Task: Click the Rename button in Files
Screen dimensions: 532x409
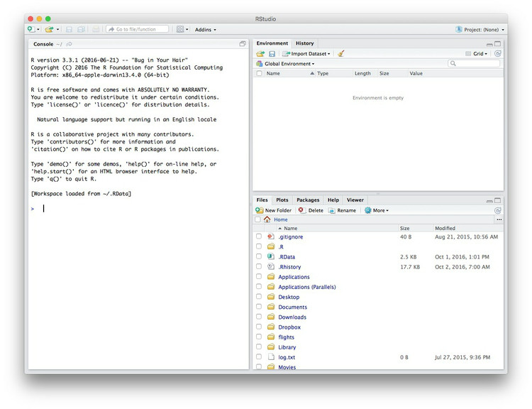Action: [342, 210]
